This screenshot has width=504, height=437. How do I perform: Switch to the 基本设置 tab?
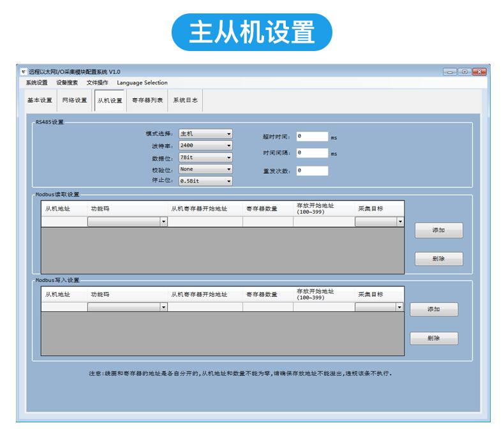point(40,101)
